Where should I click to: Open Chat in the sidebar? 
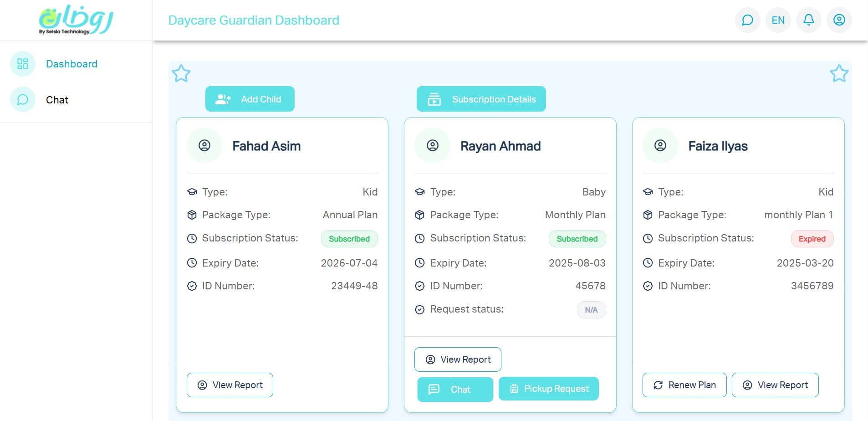(57, 100)
